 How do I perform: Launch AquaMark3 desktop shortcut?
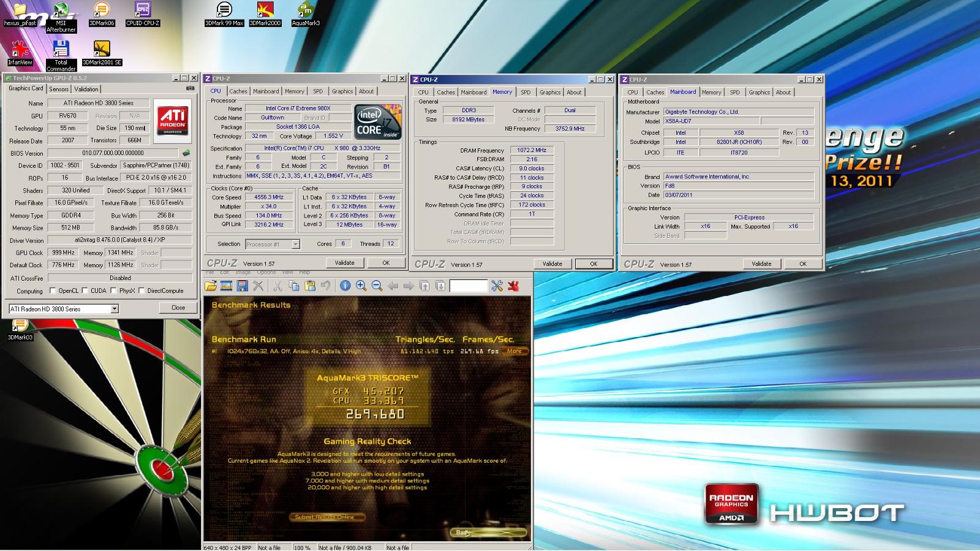pos(306,15)
